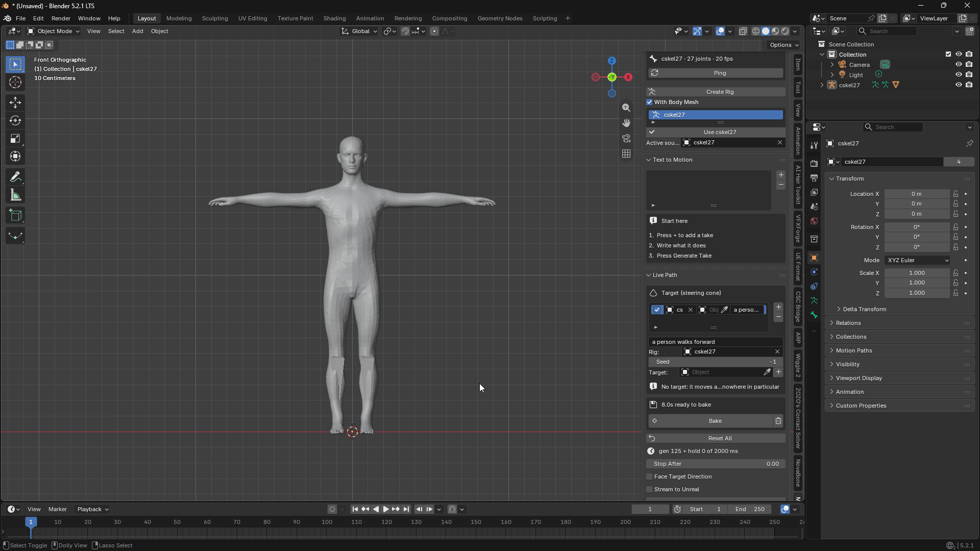
Task: Play the animation in timeline
Action: [386, 509]
